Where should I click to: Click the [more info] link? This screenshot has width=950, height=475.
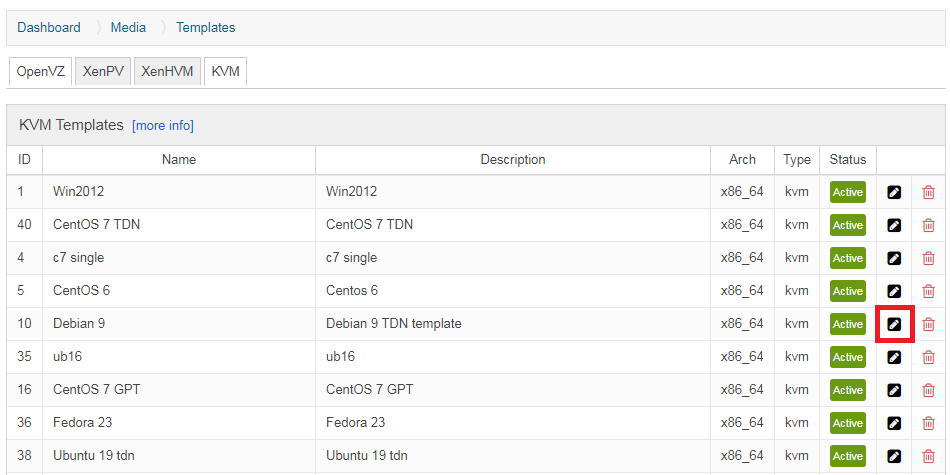pyautogui.click(x=163, y=125)
